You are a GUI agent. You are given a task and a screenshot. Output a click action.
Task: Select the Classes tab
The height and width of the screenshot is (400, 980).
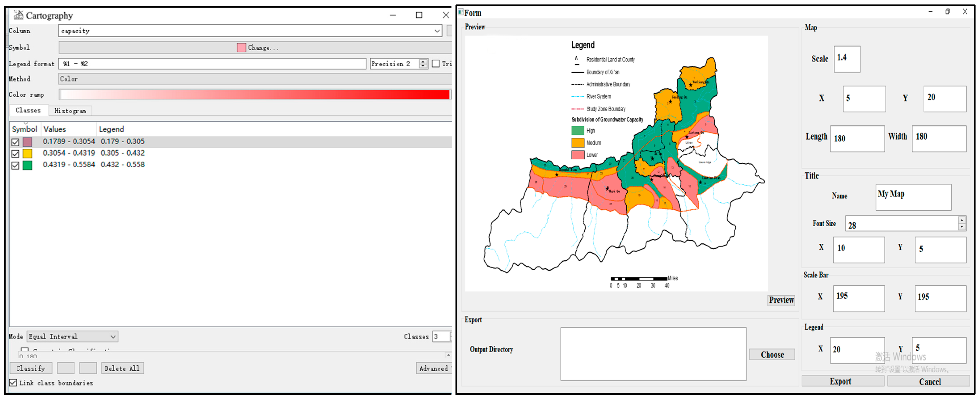pyautogui.click(x=28, y=110)
